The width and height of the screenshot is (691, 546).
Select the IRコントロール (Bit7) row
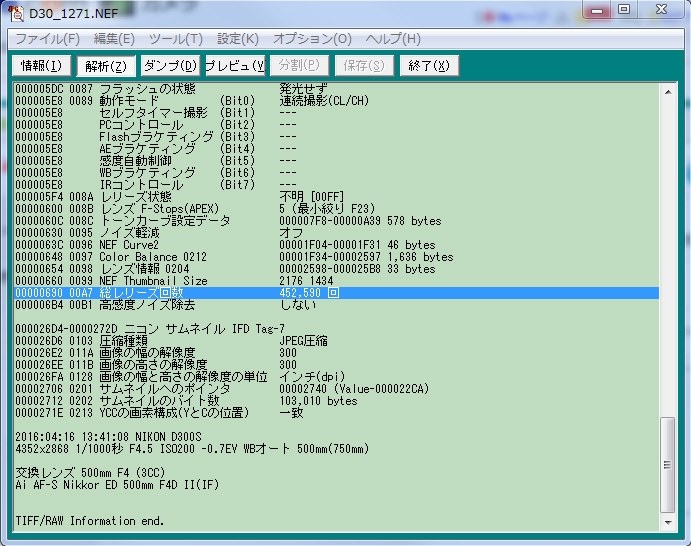pyautogui.click(x=337, y=185)
